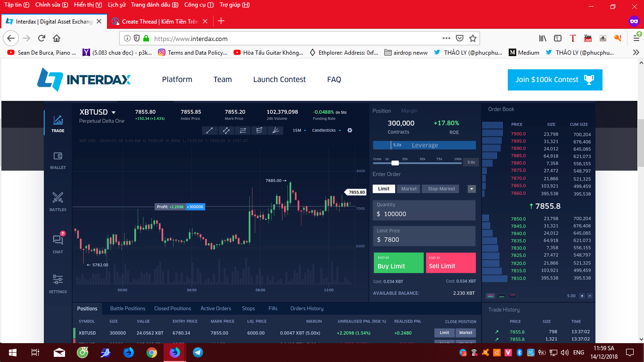Expand more order types dropdown arrow
The image size is (644, 362).
point(471,189)
